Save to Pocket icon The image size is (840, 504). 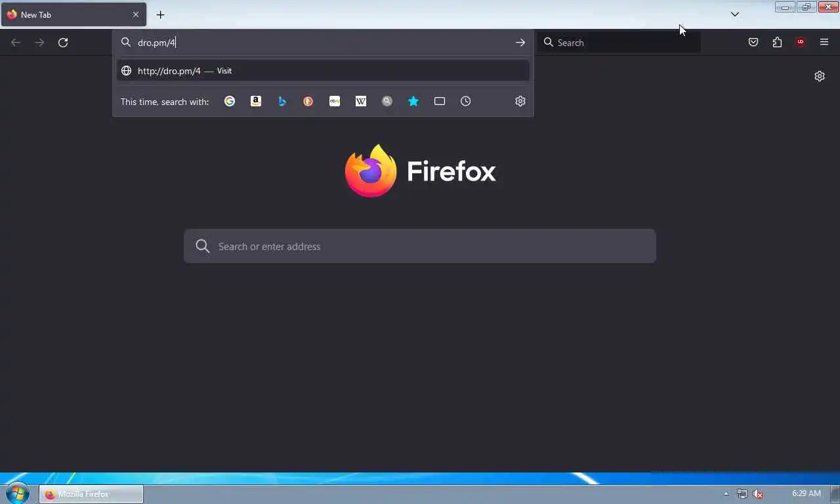(x=753, y=43)
